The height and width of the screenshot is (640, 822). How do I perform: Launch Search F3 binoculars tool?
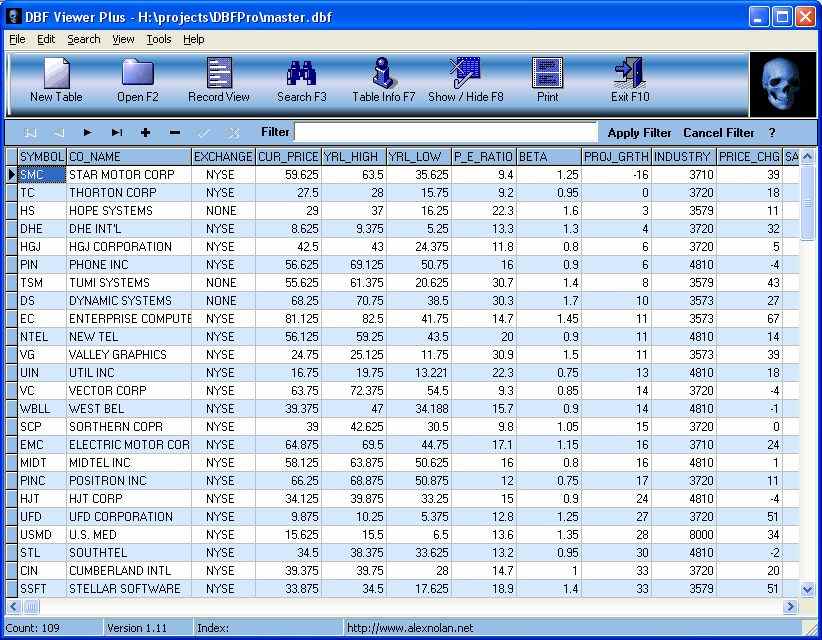coord(301,81)
